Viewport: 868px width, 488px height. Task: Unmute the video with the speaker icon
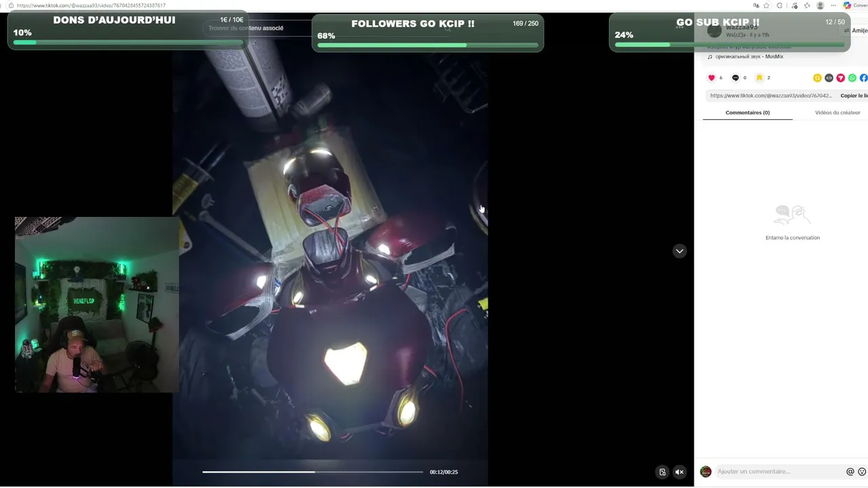679,472
